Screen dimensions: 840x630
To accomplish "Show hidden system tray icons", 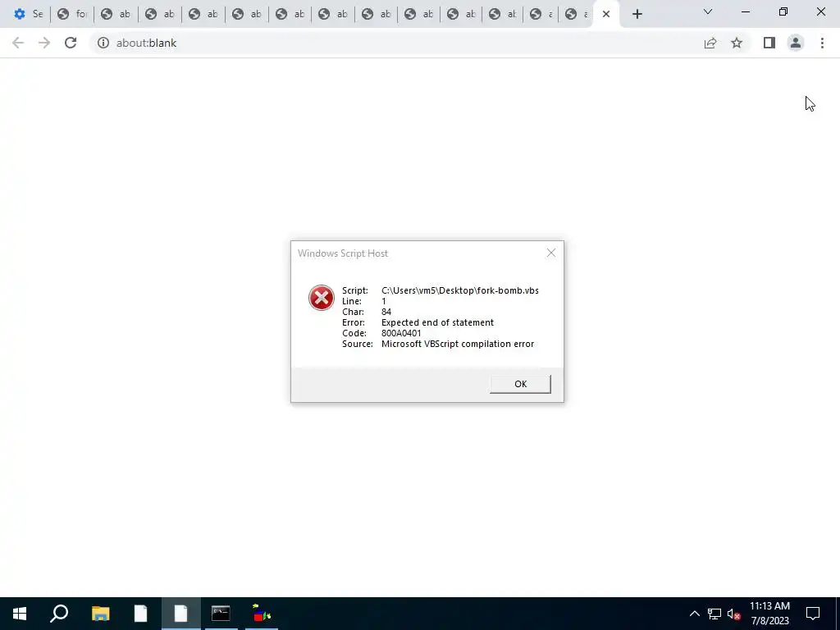I will tap(694, 614).
